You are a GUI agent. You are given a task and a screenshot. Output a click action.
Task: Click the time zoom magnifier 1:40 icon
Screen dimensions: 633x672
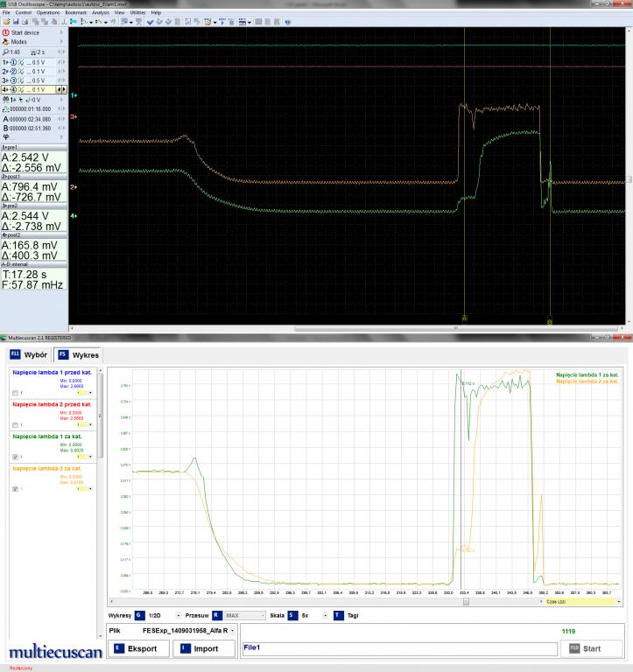coord(6,52)
